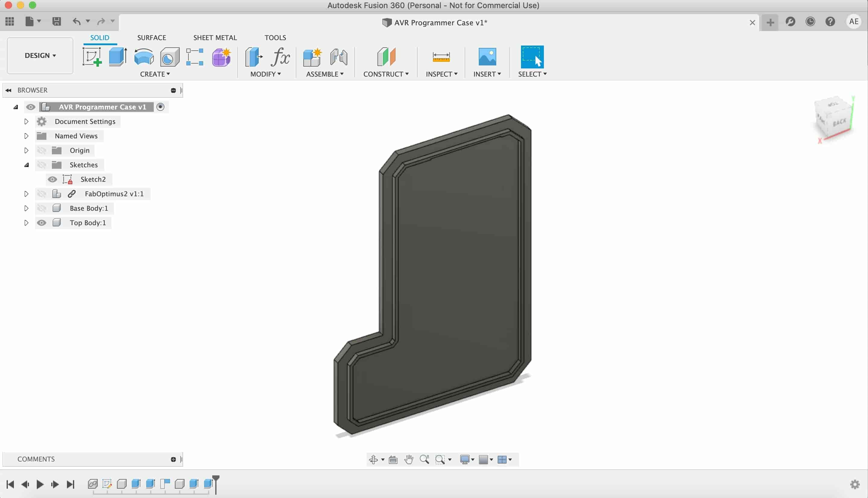The image size is (868, 498).
Task: Show Base Body:1 via eye icon
Action: point(42,208)
